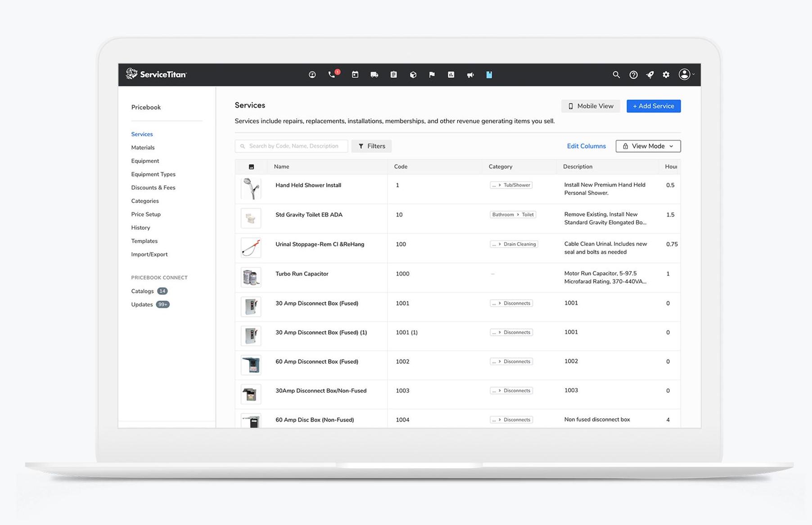Select the dispatch truck icon in top navigation
Viewport: 812px width, 525px height.
[x=374, y=75]
